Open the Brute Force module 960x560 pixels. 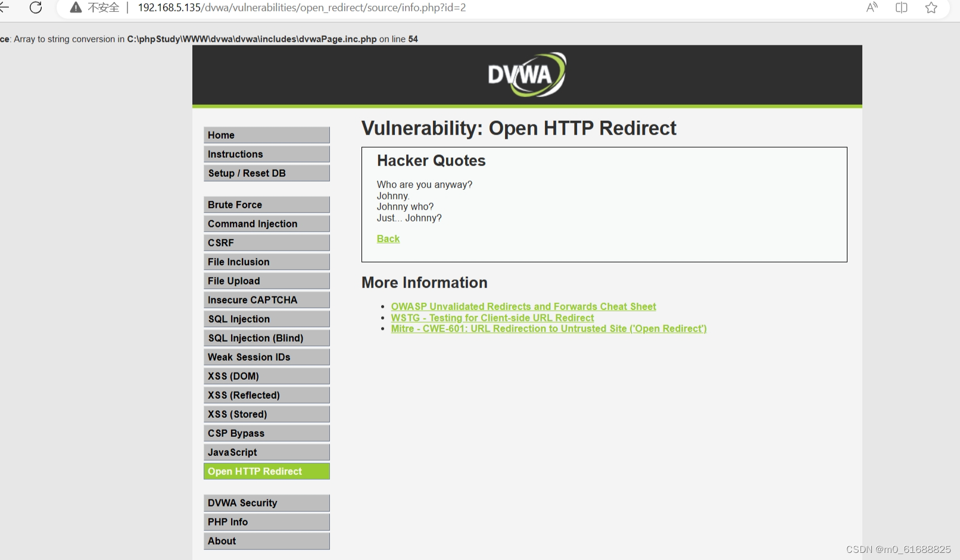tap(266, 204)
